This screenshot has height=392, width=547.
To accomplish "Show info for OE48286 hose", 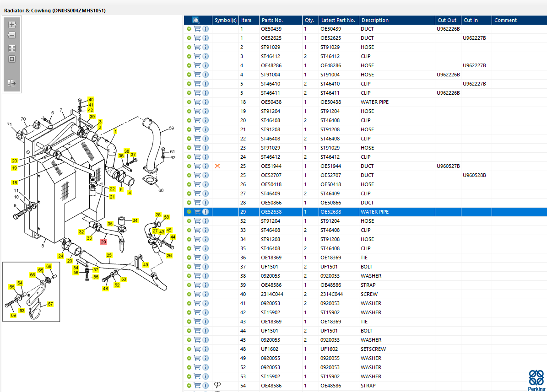I will click(206, 65).
